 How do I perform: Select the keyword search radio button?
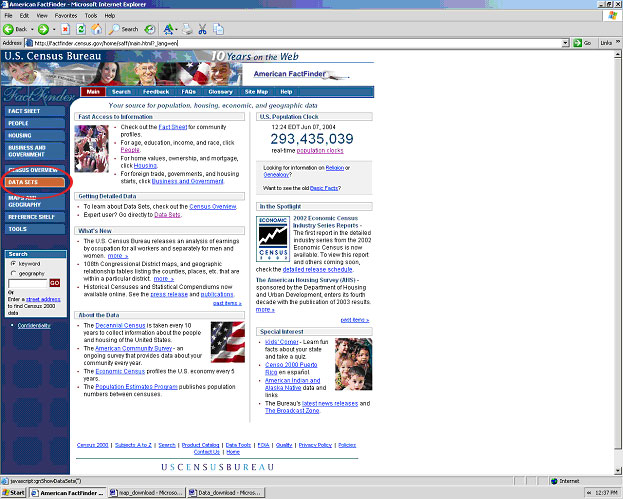(14, 263)
